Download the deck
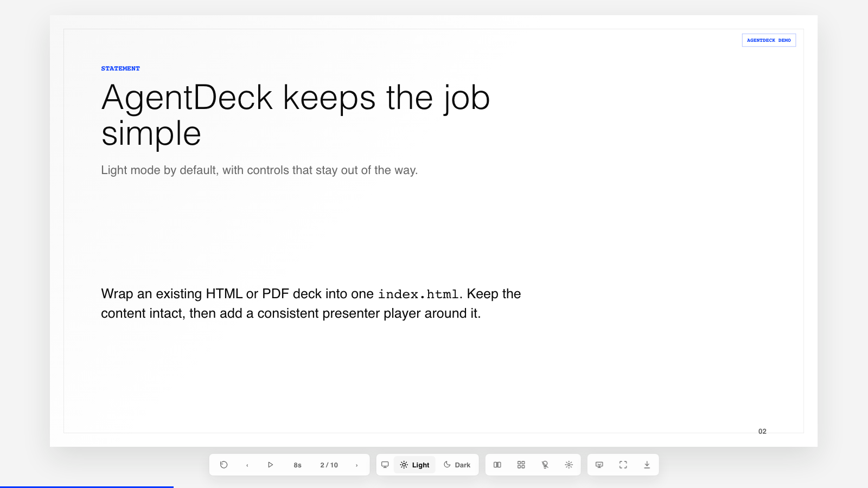868x488 pixels. [647, 465]
